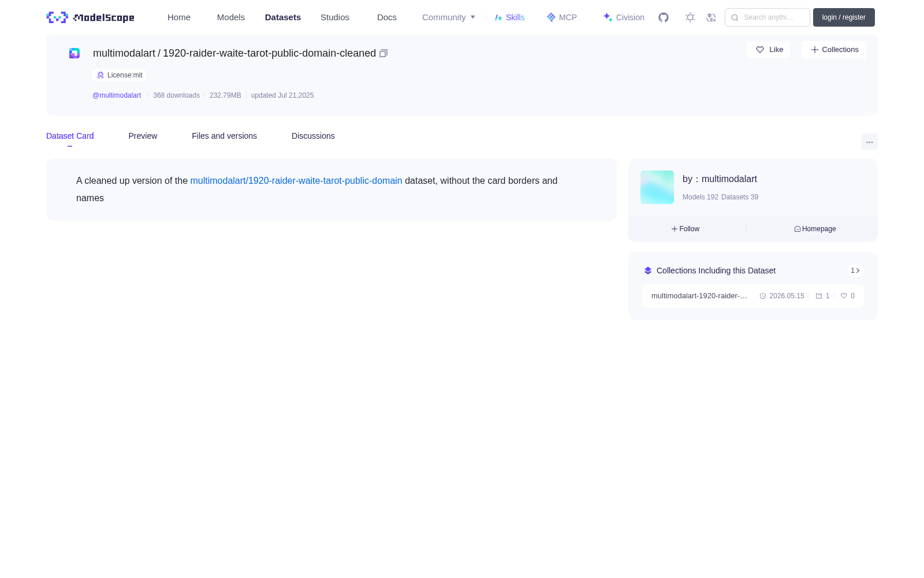Image resolution: width=924 pixels, height=578 pixels.
Task: Like this dataset
Action: click(x=769, y=50)
